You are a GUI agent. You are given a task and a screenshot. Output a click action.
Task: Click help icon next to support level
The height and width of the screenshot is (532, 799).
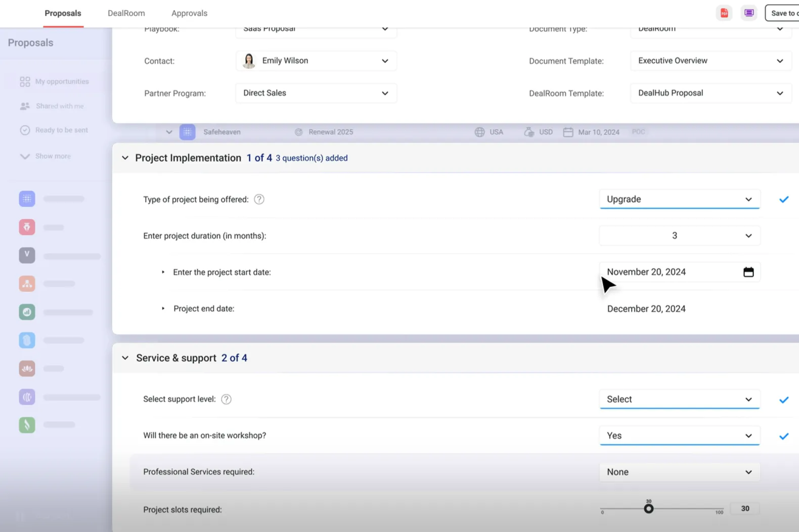[226, 399]
